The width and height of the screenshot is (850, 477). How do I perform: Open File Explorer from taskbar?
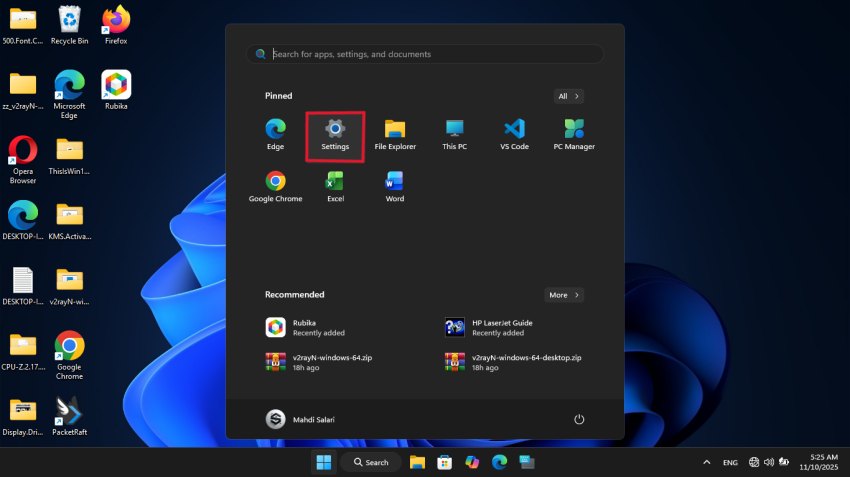point(417,462)
